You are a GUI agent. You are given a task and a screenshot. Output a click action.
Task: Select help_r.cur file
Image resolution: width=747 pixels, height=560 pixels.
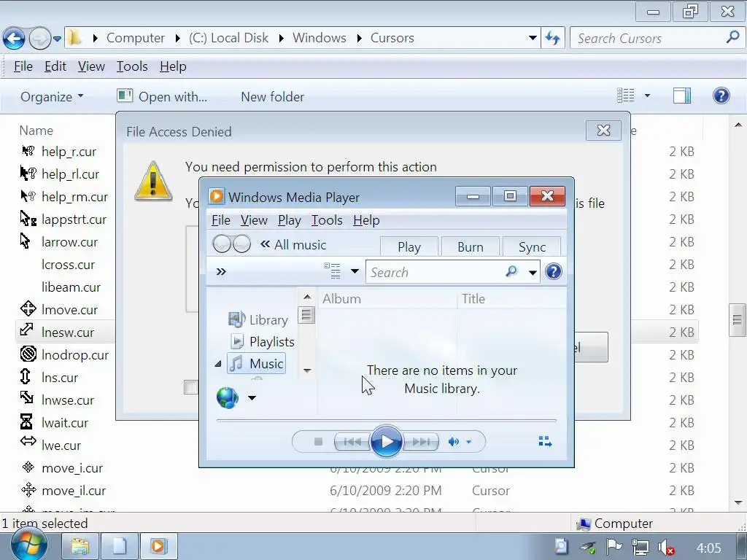click(x=69, y=152)
